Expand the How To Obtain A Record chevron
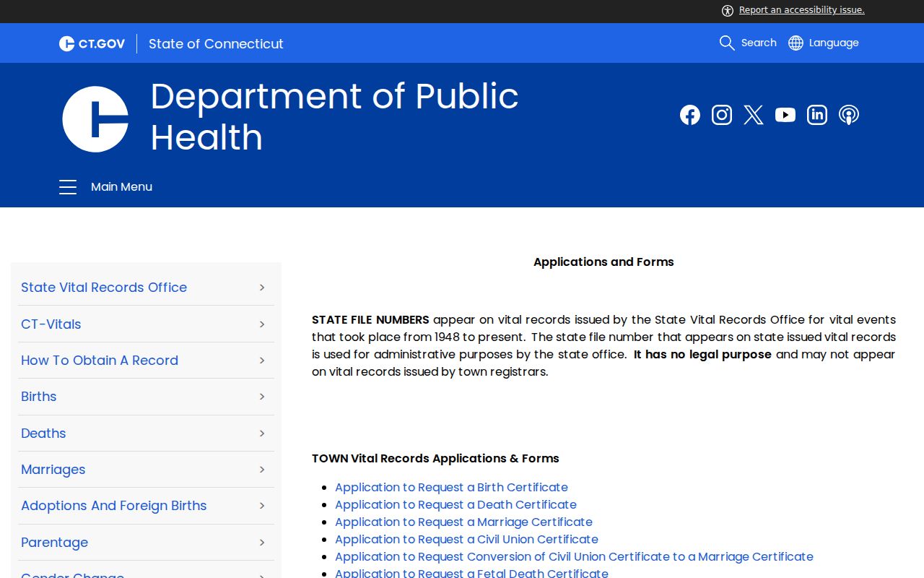Image resolution: width=924 pixels, height=578 pixels. 262,361
